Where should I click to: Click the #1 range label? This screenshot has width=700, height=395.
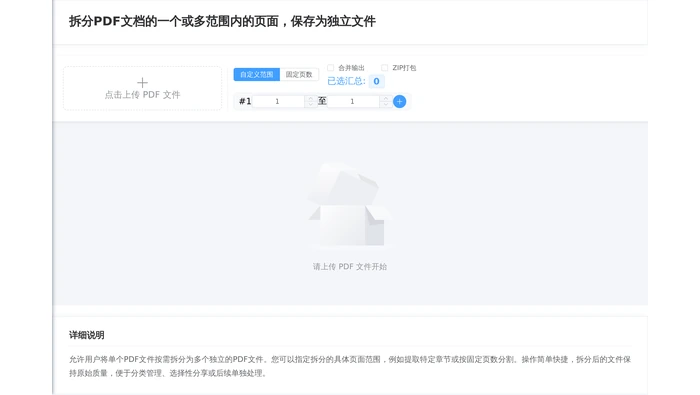coord(245,101)
